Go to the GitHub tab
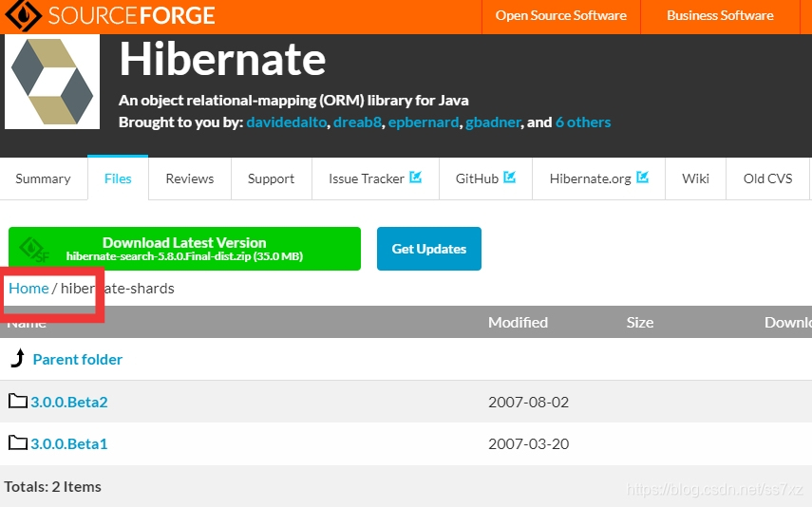Screen dimensions: 812x507 tap(485, 178)
